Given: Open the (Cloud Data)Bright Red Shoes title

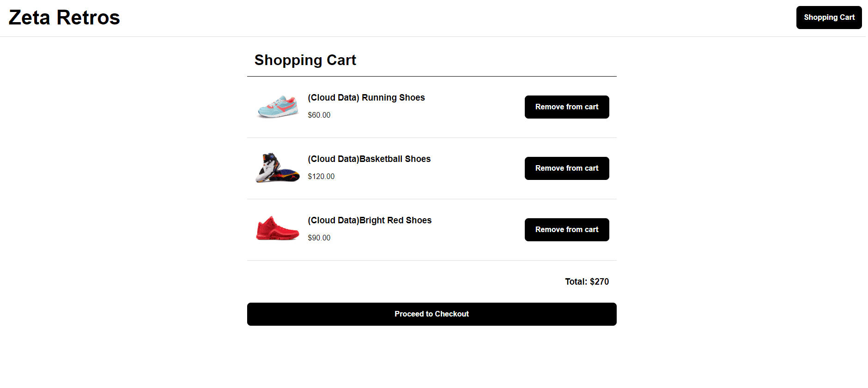Looking at the screenshot, I should [370, 221].
